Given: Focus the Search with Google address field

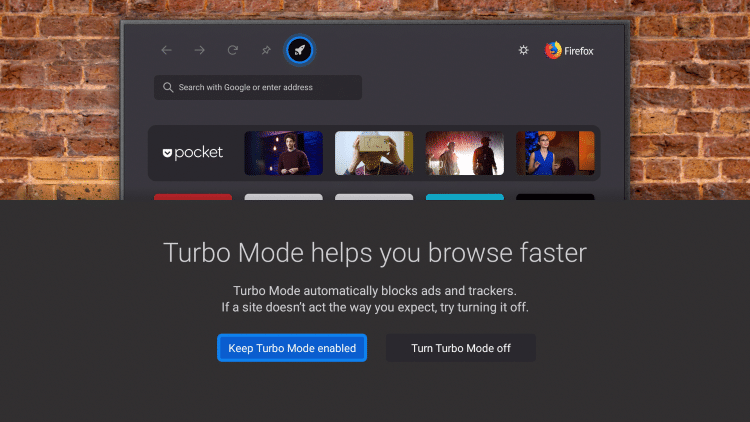Looking at the screenshot, I should (258, 88).
